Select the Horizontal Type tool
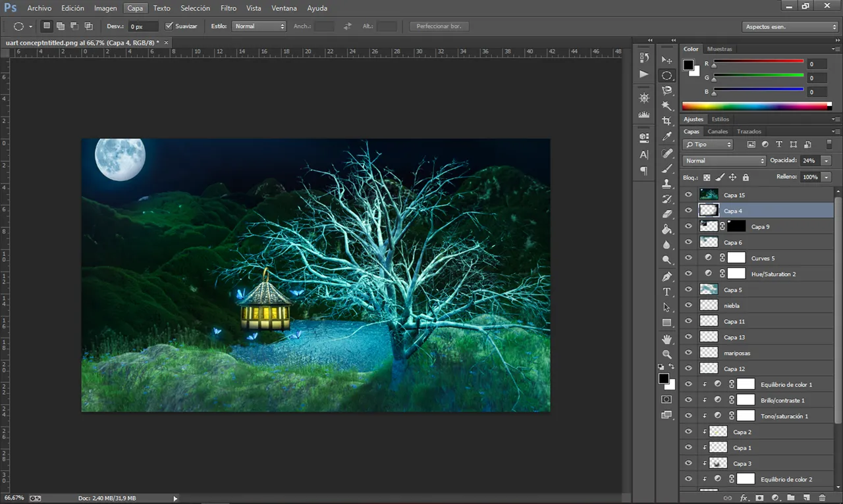The height and width of the screenshot is (504, 843). point(667,291)
